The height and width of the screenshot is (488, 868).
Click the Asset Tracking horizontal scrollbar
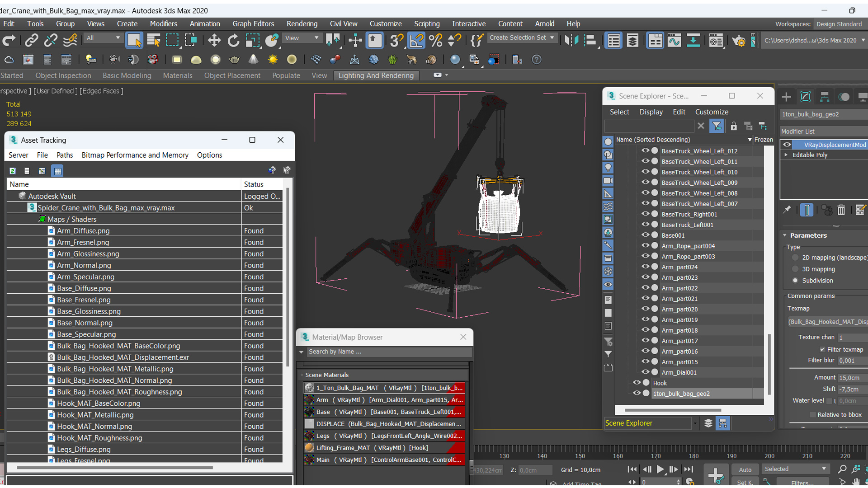pyautogui.click(x=115, y=468)
